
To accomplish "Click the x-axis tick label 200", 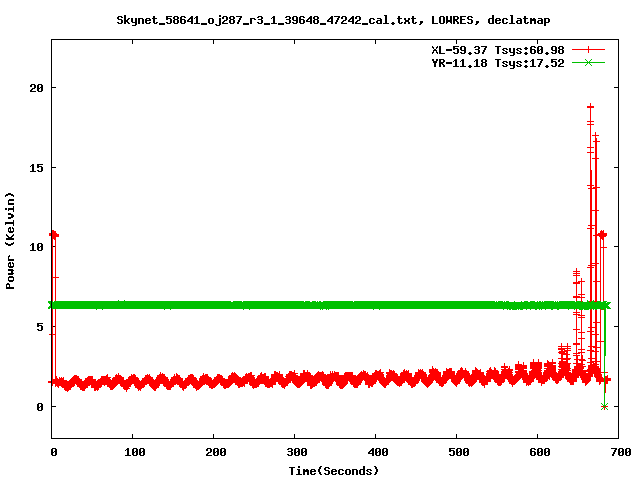I will 216,452.
